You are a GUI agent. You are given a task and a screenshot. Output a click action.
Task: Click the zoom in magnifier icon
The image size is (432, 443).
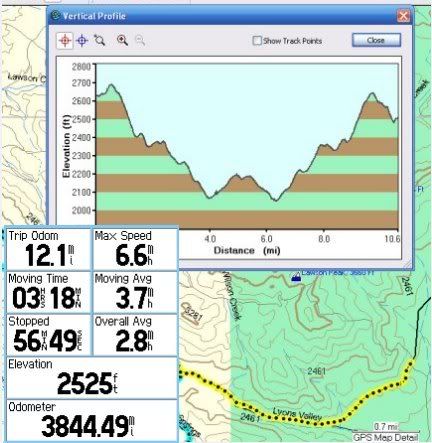click(x=122, y=40)
